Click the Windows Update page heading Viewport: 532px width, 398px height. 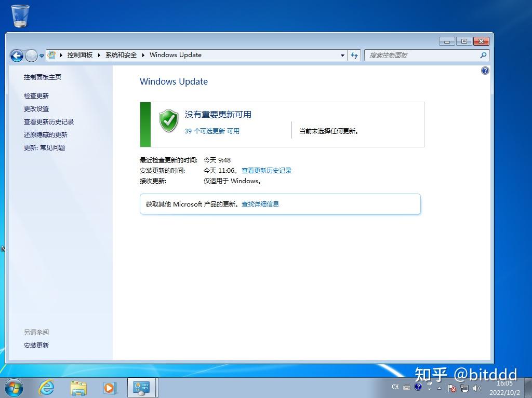coord(174,81)
